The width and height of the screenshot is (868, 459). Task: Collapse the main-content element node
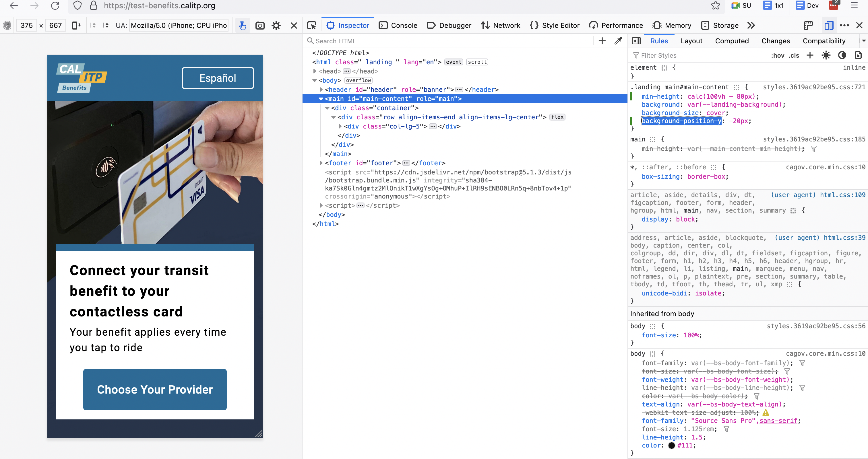(x=321, y=99)
